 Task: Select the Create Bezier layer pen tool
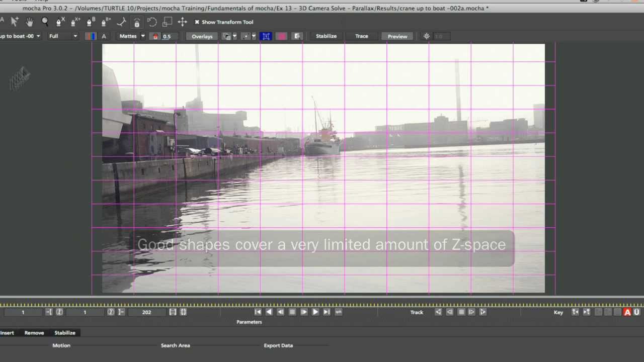[91, 22]
